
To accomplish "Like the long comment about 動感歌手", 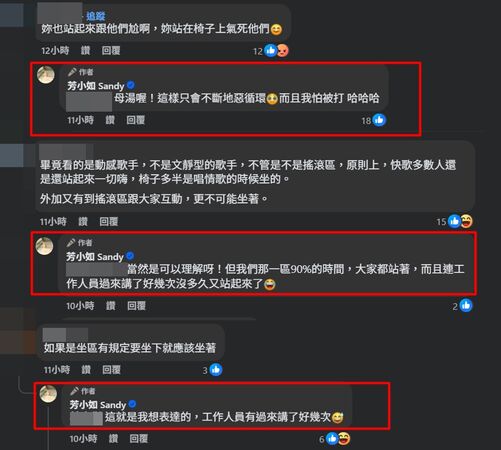I will pyautogui.click(x=83, y=221).
